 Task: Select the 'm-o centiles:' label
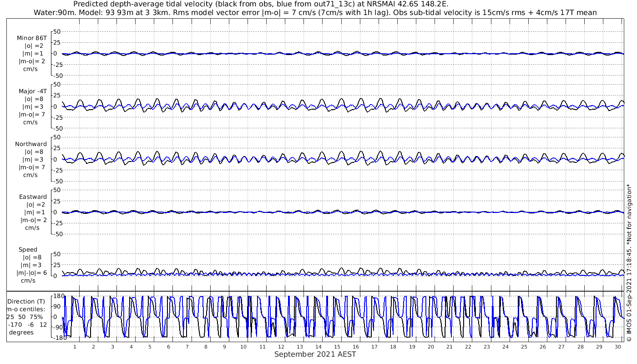coord(25,309)
